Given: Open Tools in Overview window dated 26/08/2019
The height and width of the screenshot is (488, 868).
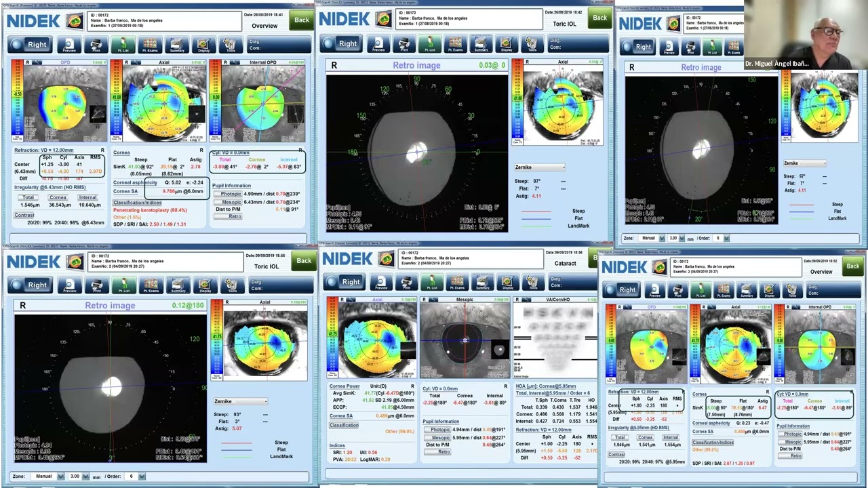Looking at the screenshot, I should click(231, 45).
